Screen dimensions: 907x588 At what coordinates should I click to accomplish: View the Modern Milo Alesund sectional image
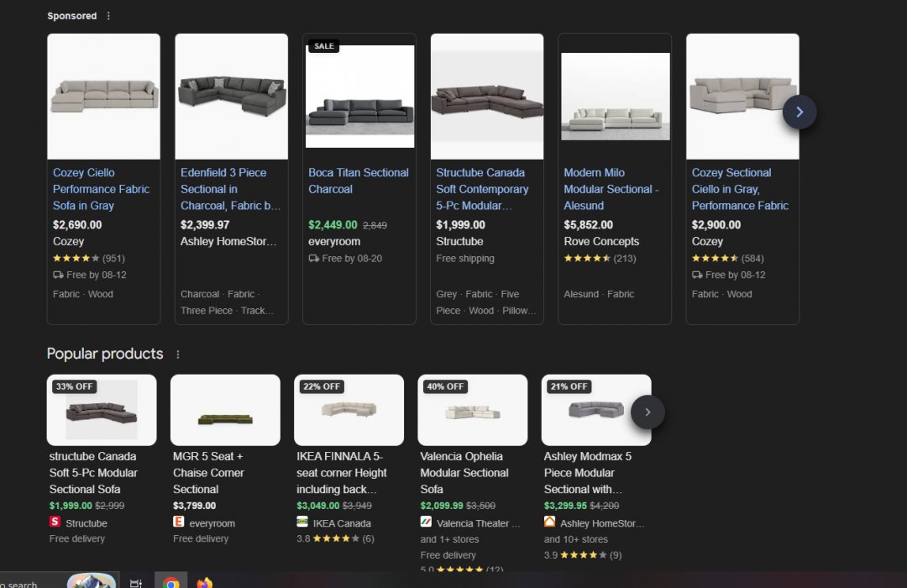point(616,97)
